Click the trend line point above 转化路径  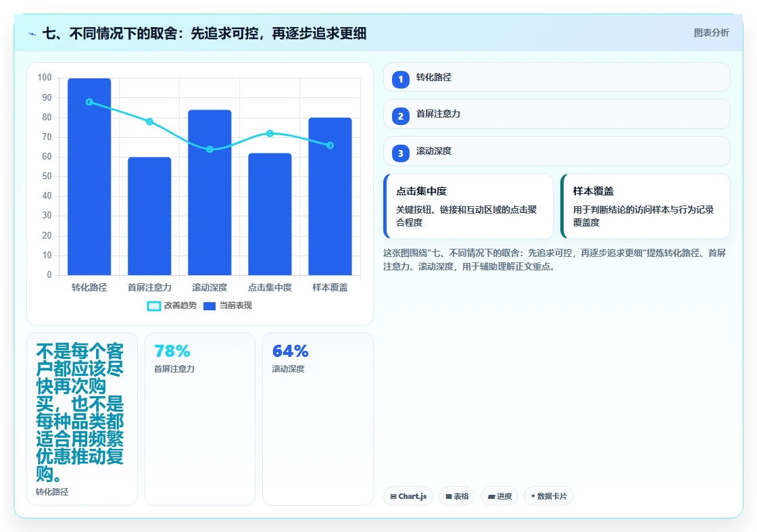(89, 102)
